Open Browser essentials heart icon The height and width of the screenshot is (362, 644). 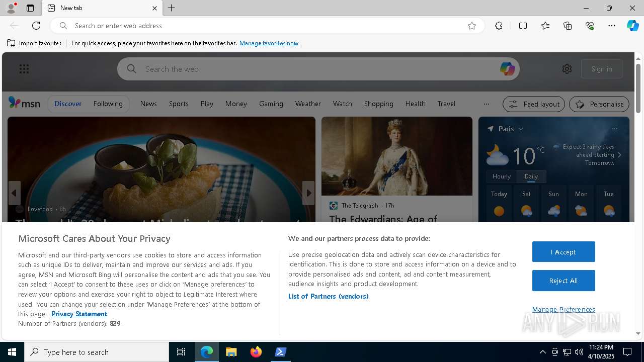(590, 26)
